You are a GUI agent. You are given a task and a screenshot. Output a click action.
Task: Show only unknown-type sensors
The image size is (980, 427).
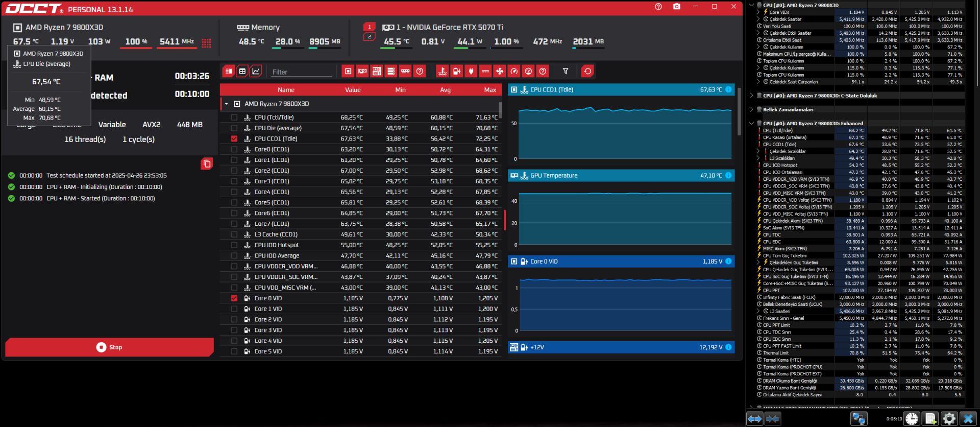543,71
